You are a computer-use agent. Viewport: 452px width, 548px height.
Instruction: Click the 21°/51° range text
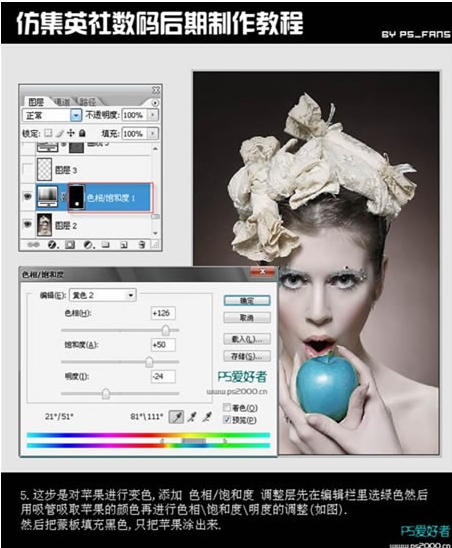tap(59, 416)
